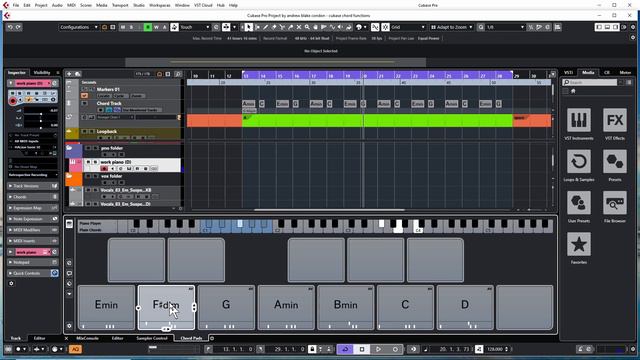The image size is (640, 360).
Task: Expand Expression Map inspector section
Action: click(x=33, y=208)
